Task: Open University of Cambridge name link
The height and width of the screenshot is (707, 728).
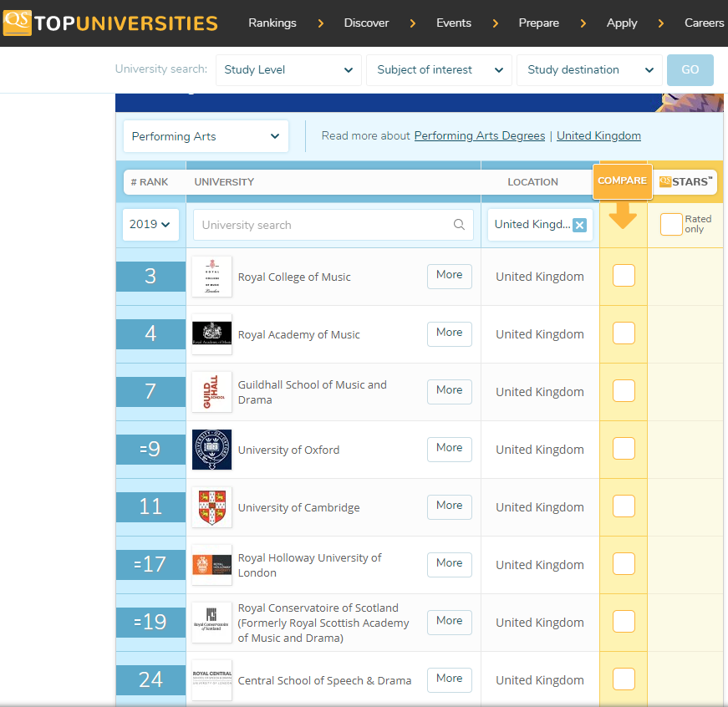Action: [x=298, y=507]
